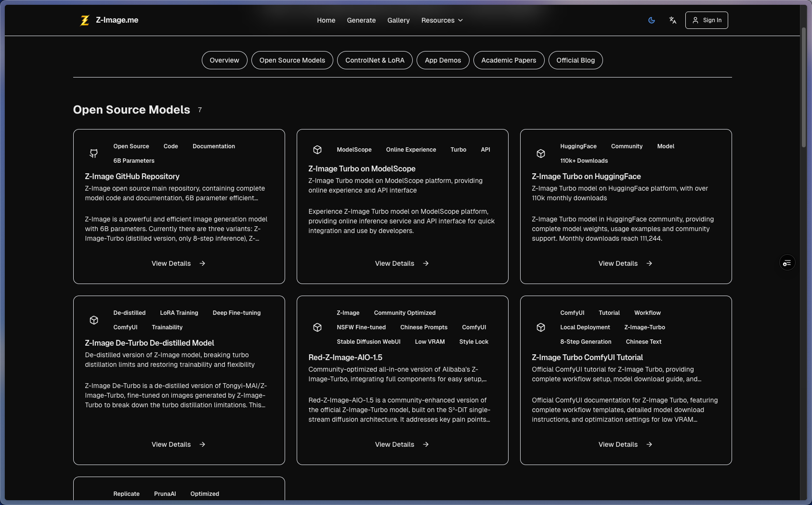Screen dimensions: 812x505
Task: Click cube icon on De-Turbo De-distilled card
Action: (94, 320)
